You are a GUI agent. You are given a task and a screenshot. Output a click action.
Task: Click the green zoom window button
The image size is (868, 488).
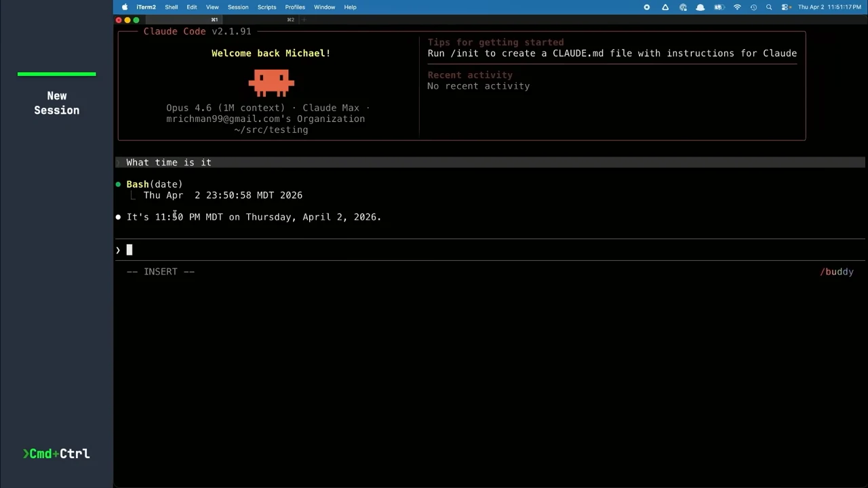point(136,20)
